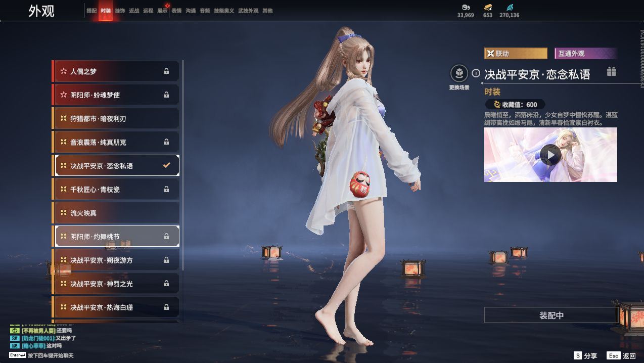Image resolution: width=644 pixels, height=363 pixels.
Task: Click the silver coin currency icon
Action: [x=466, y=8]
